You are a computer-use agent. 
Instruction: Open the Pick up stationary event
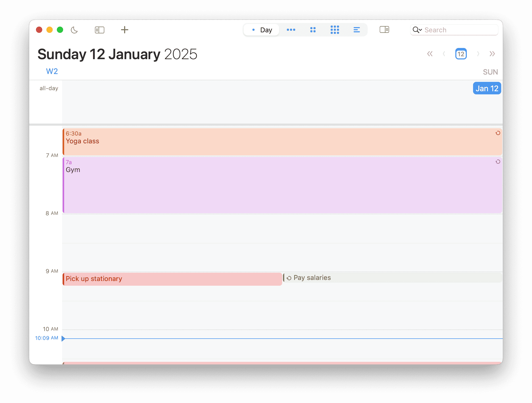click(x=172, y=279)
